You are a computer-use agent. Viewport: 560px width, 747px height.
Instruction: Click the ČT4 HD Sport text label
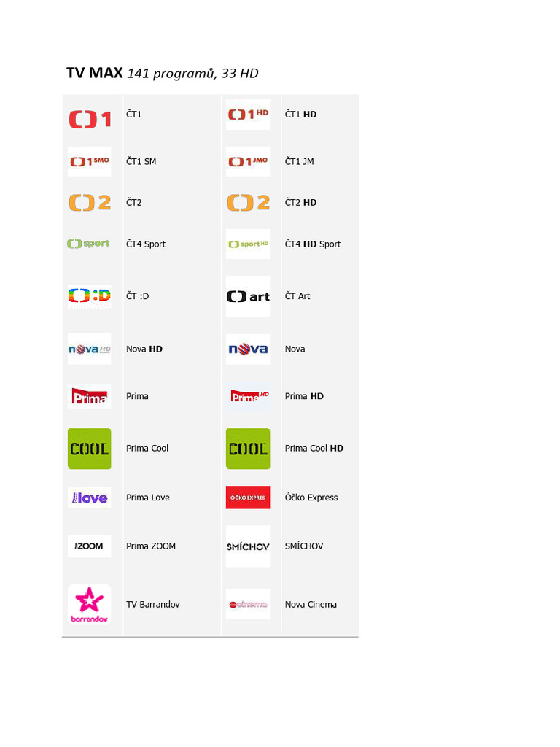(313, 244)
